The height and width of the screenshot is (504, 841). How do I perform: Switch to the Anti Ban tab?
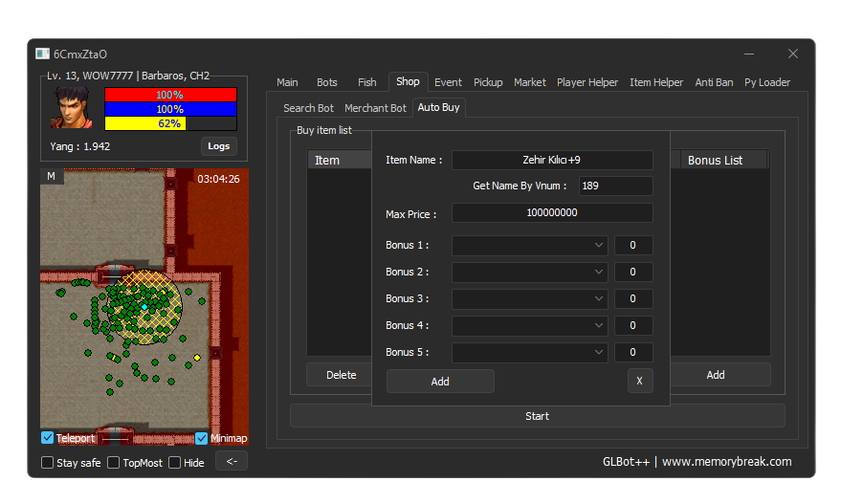(714, 82)
